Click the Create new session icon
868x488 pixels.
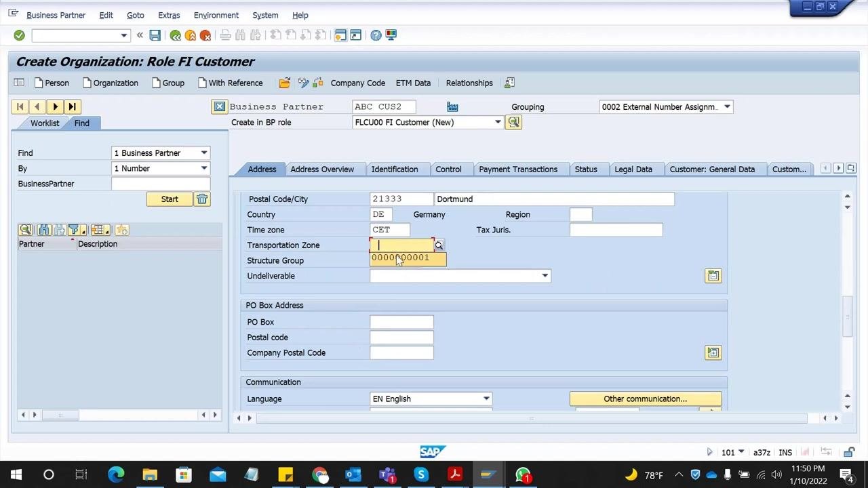pyautogui.click(x=340, y=35)
